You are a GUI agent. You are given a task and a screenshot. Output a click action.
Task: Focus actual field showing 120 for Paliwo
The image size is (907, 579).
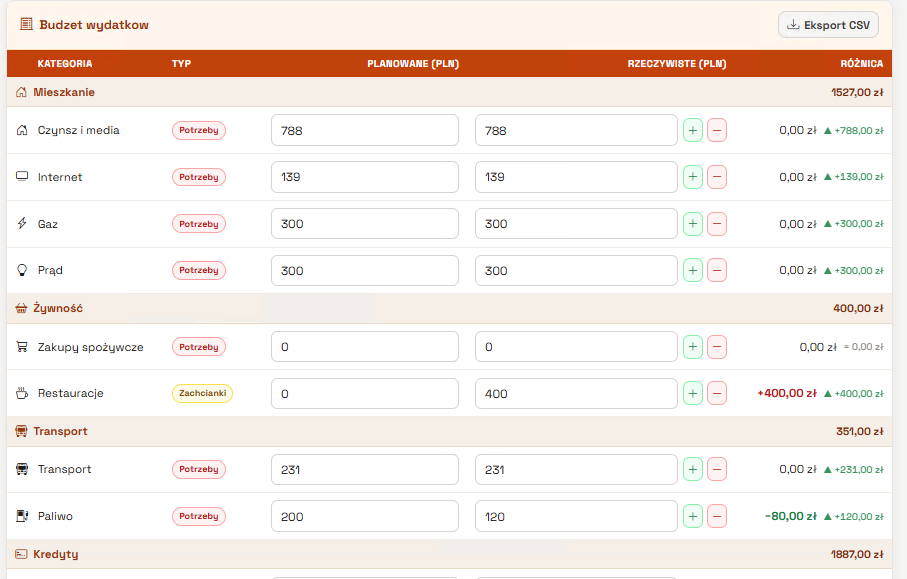(576, 517)
